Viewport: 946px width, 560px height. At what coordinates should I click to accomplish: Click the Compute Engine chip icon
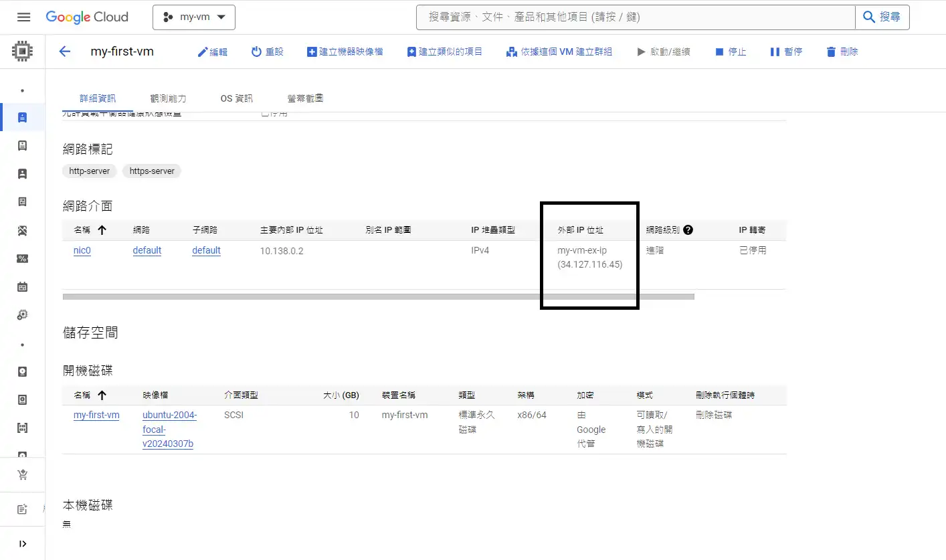[x=23, y=52]
